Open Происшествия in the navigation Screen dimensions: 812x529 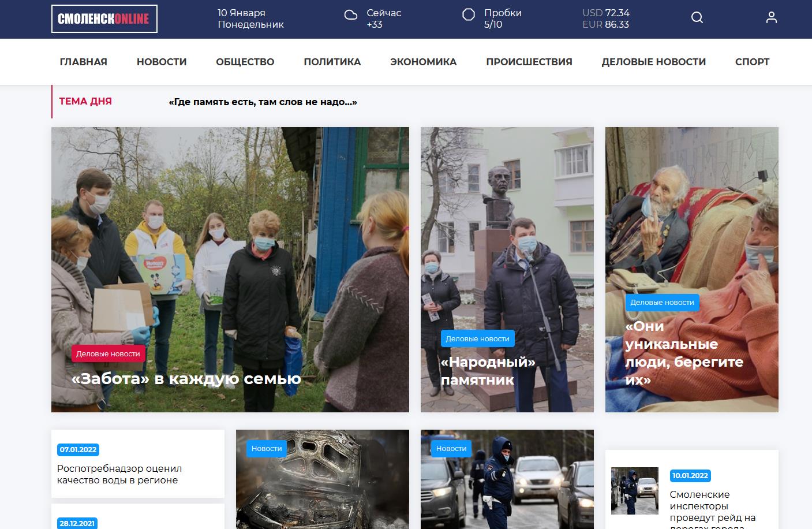529,62
